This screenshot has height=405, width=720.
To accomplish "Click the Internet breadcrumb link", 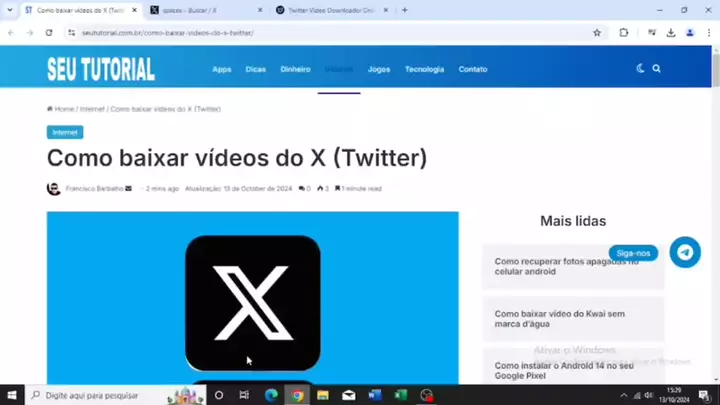I will [92, 109].
